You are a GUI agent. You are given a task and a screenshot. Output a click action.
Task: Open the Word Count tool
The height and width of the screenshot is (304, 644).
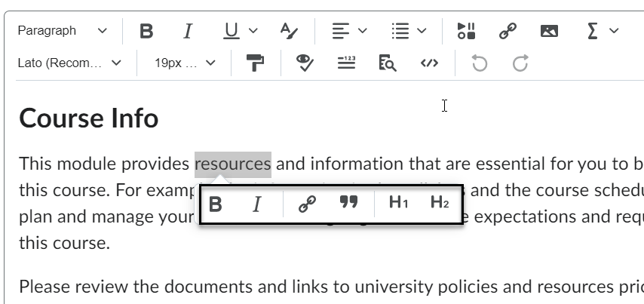tap(345, 63)
